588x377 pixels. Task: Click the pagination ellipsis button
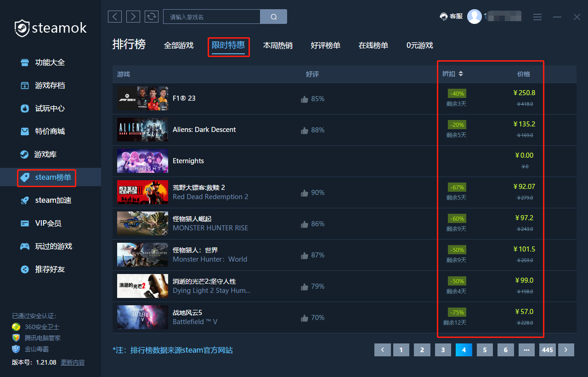pos(526,350)
